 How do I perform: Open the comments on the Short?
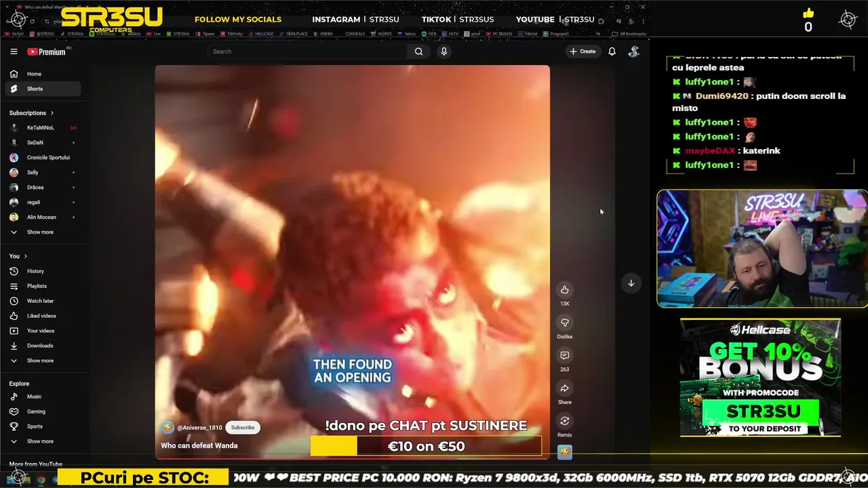pos(564,355)
